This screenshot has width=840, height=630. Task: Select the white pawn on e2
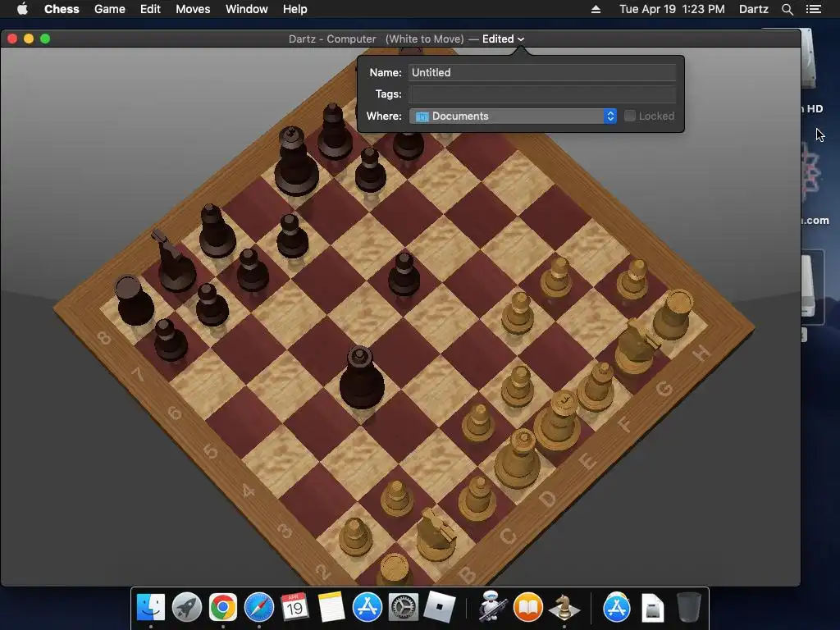[x=518, y=387]
